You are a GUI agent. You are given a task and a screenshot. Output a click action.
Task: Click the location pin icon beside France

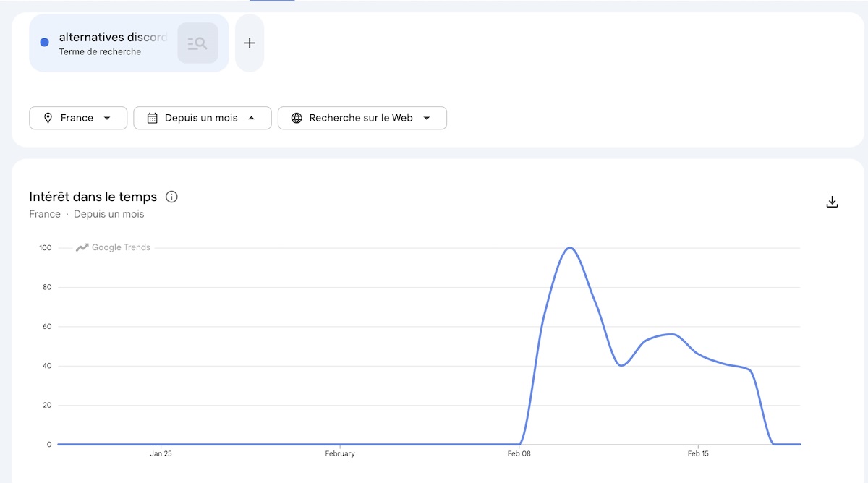(48, 118)
